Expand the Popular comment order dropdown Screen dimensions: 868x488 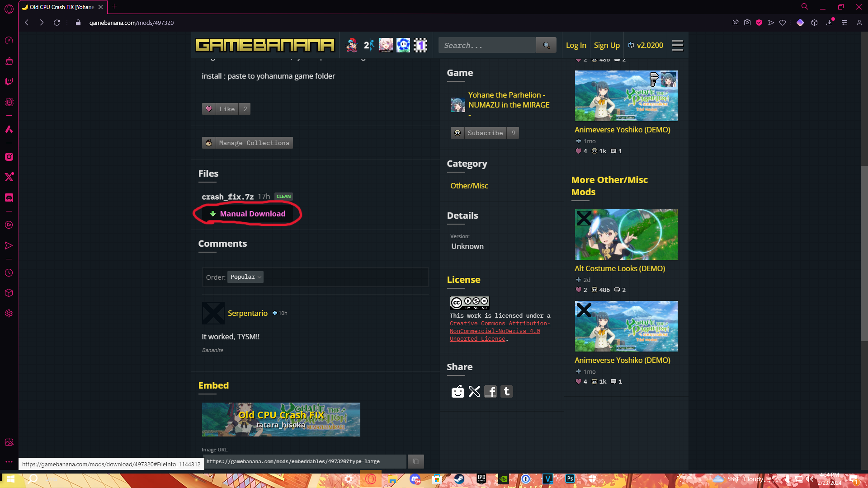click(x=245, y=277)
